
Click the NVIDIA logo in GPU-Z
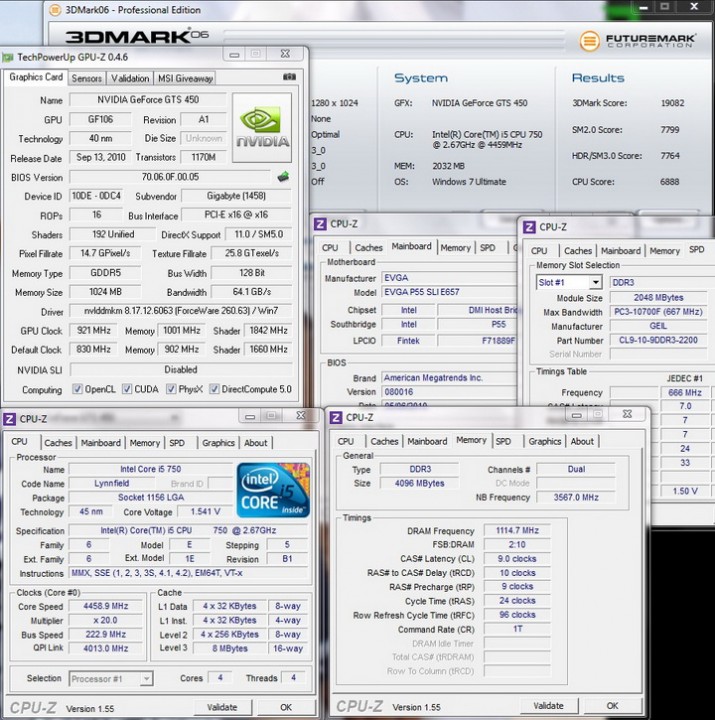point(262,128)
